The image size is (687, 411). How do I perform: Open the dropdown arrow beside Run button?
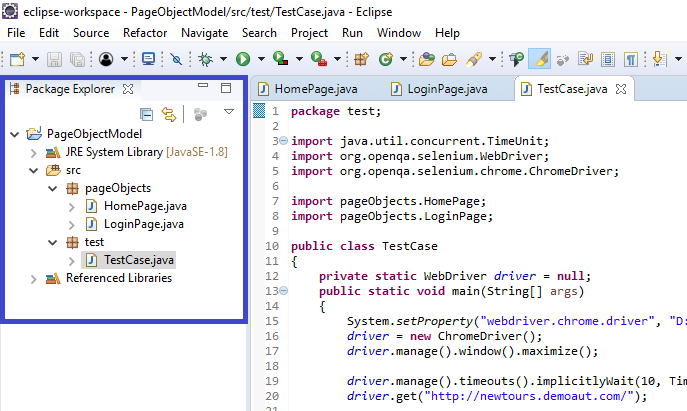pyautogui.click(x=261, y=59)
